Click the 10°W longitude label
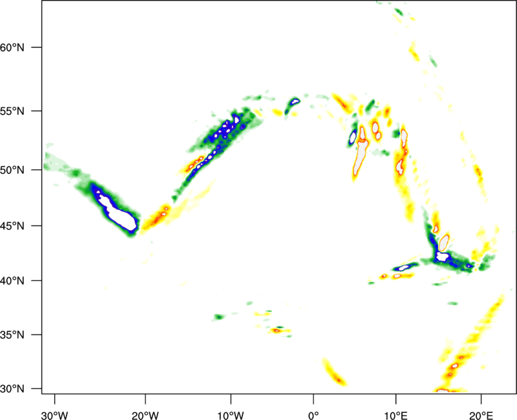Image resolution: width=517 pixels, height=420 pixels. pyautogui.click(x=231, y=415)
